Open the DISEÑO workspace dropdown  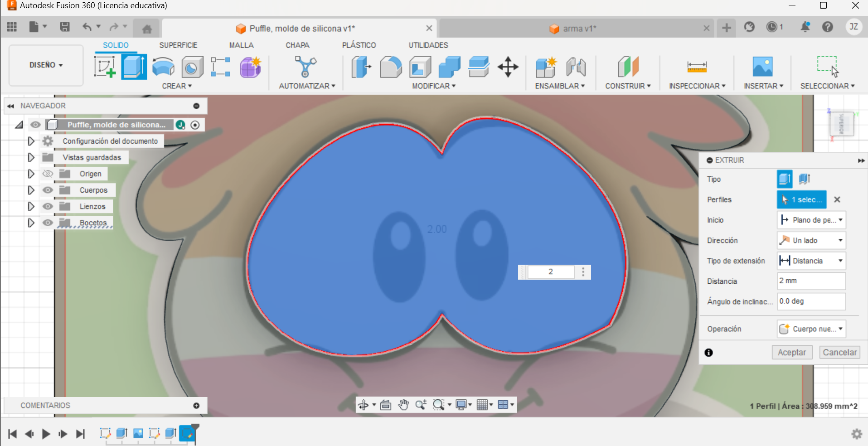tap(46, 65)
